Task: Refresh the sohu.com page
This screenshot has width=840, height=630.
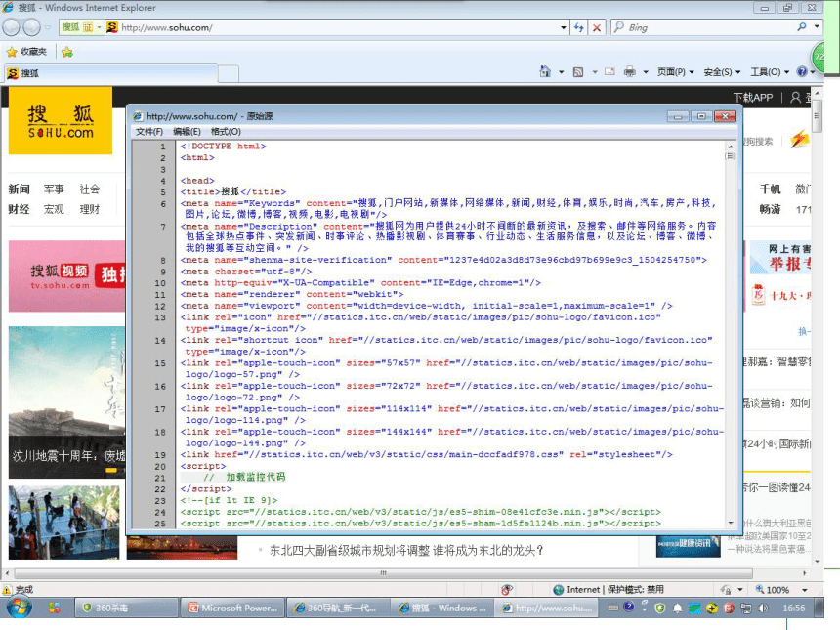Action: click(x=578, y=27)
